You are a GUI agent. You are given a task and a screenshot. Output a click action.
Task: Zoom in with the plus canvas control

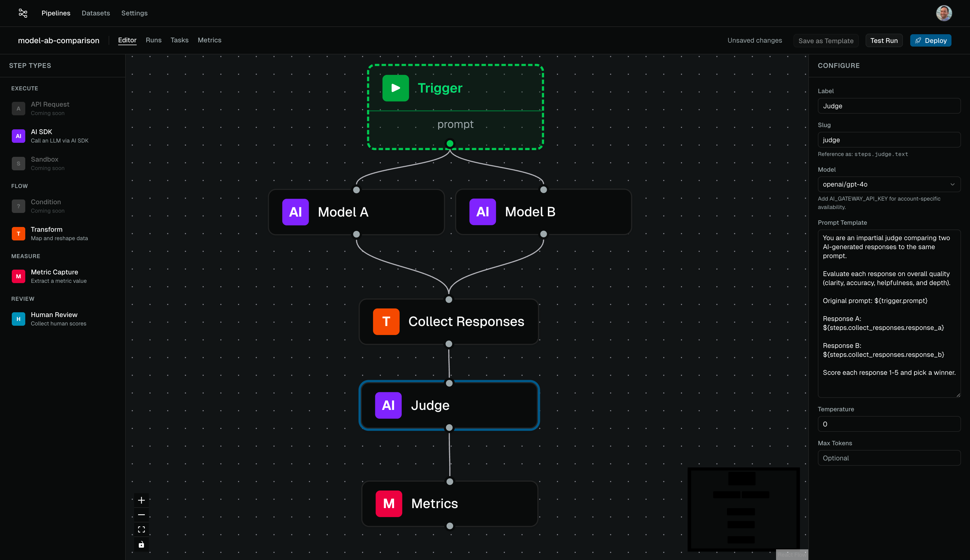[141, 500]
